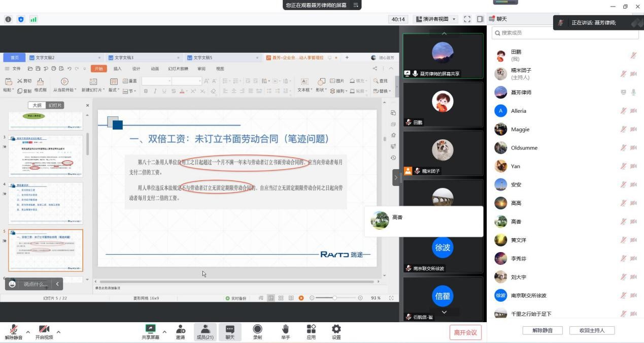Toggle the side panel layout icon

click(x=480, y=19)
